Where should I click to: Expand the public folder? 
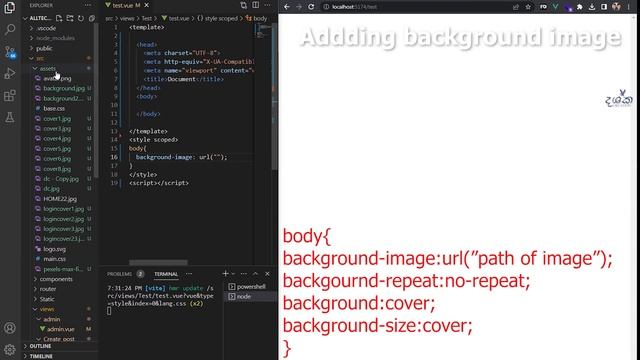pos(44,48)
